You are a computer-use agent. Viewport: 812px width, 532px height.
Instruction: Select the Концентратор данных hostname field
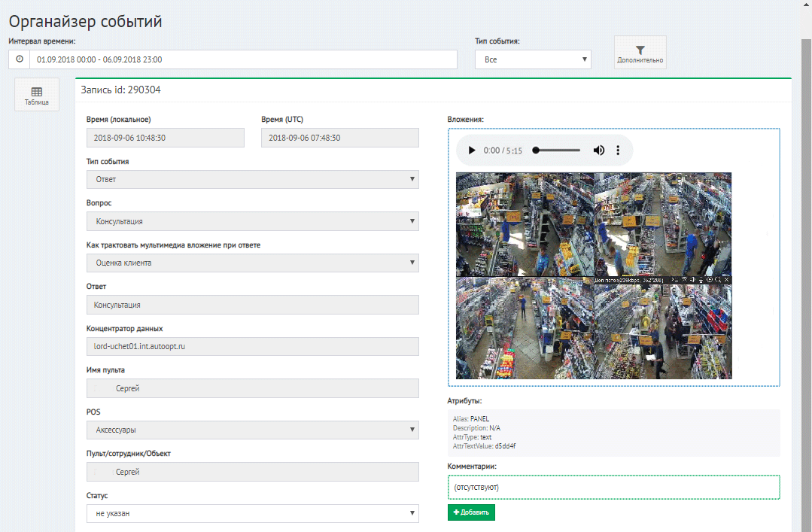(253, 346)
